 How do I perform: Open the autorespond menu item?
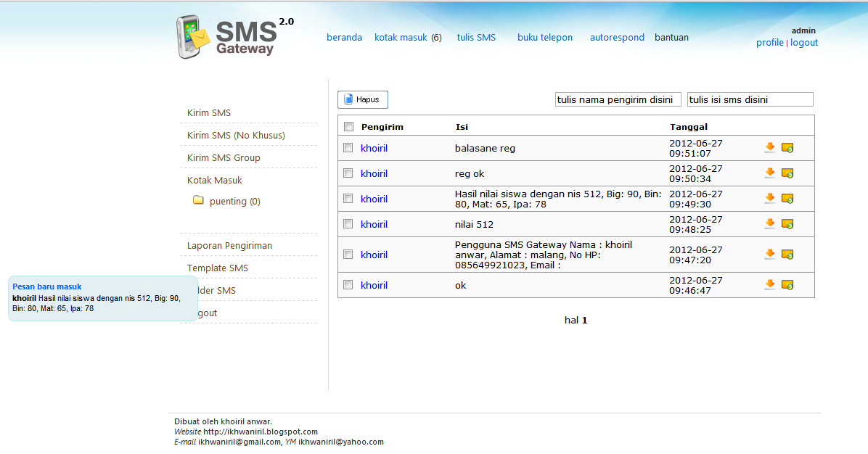(617, 37)
